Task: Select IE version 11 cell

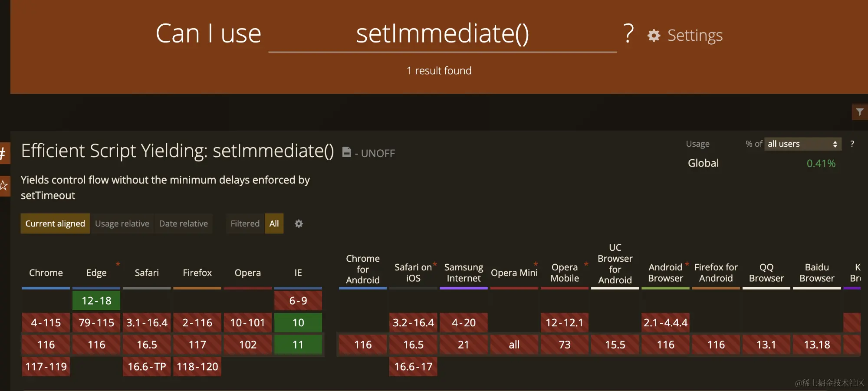Action: point(298,345)
